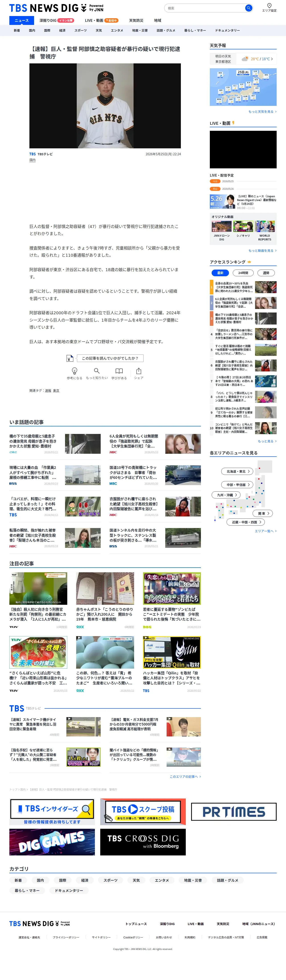Screen dimensions: 286x980
Task: Click the TBS NEWS DIG header logo
Action: [56, 8]
